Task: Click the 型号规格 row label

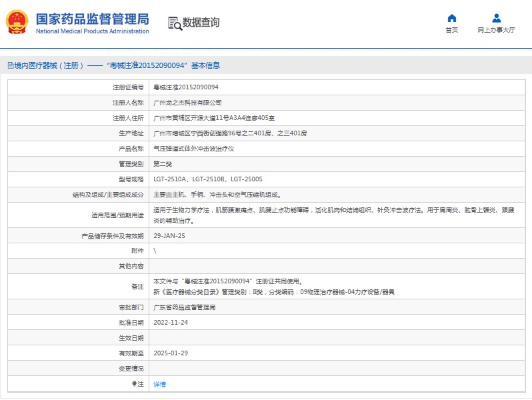Action: click(x=131, y=179)
